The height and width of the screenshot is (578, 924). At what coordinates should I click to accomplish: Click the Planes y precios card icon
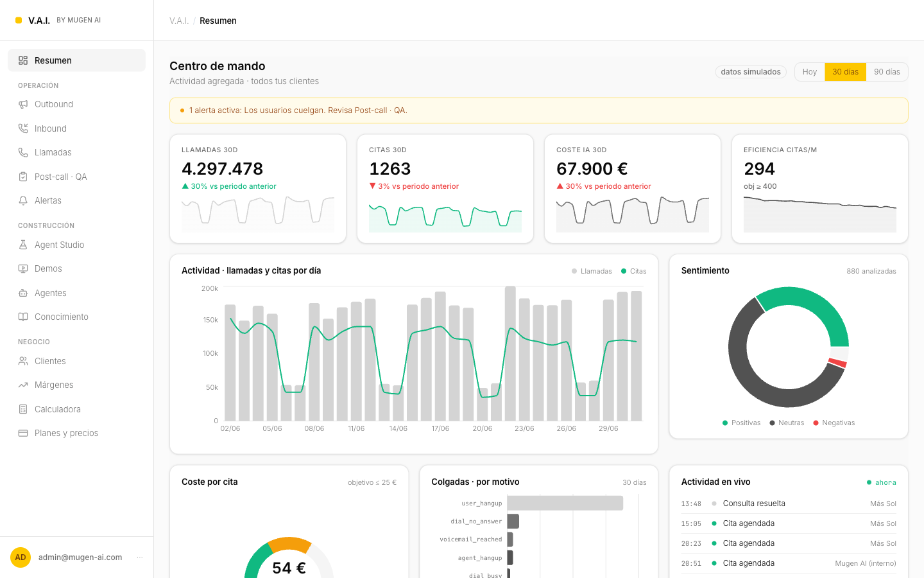coord(23,433)
